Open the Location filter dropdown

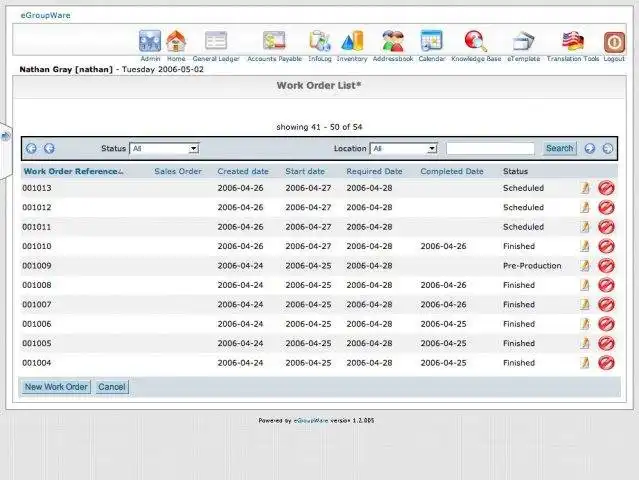403,149
